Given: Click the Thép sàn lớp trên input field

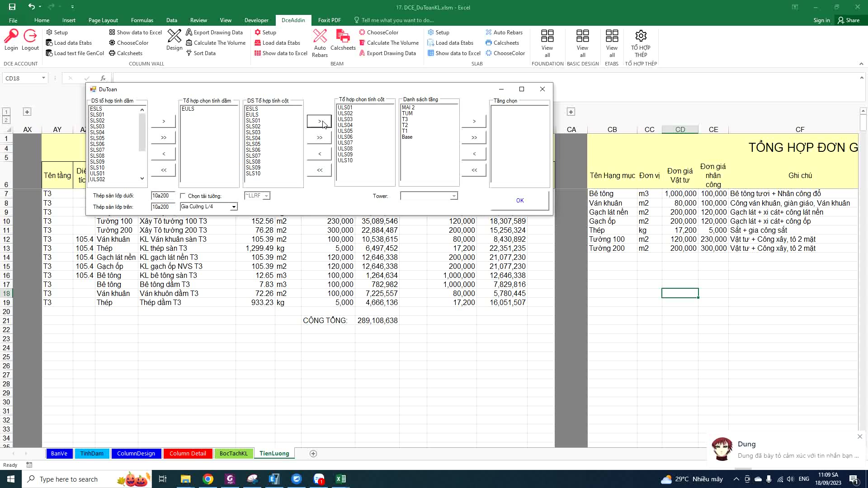Looking at the screenshot, I should [163, 207].
